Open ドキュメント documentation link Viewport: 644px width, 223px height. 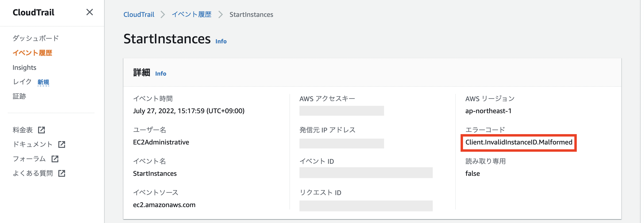click(33, 144)
